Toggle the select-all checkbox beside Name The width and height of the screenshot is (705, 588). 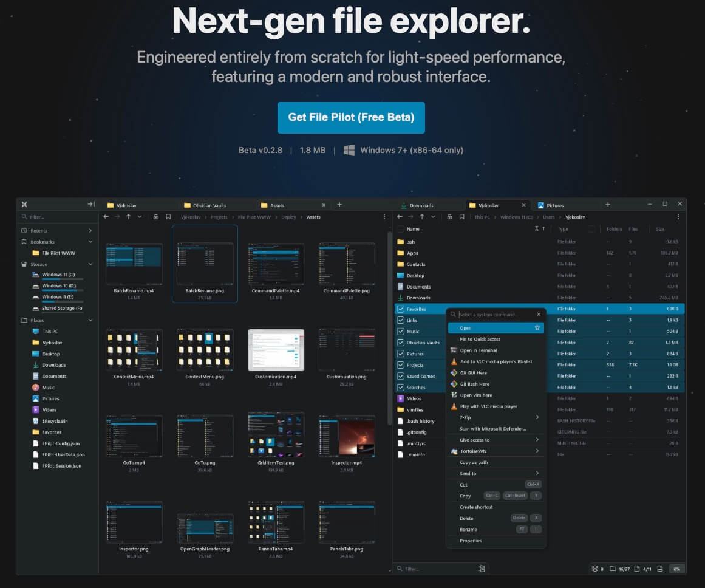[x=400, y=229]
